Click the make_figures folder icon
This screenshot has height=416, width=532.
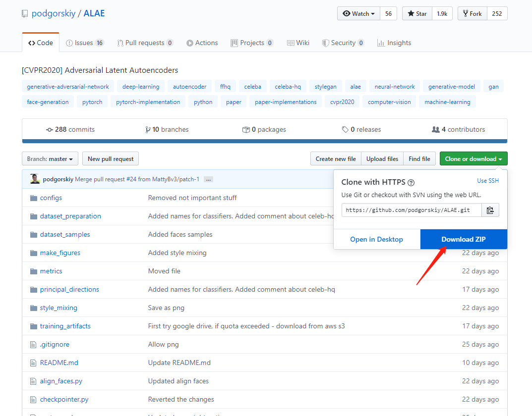34,253
